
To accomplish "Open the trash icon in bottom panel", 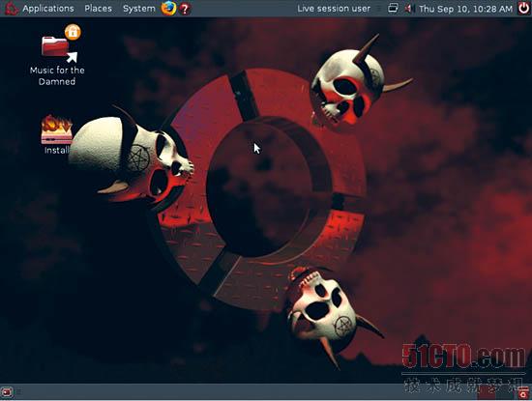I will [x=524, y=393].
